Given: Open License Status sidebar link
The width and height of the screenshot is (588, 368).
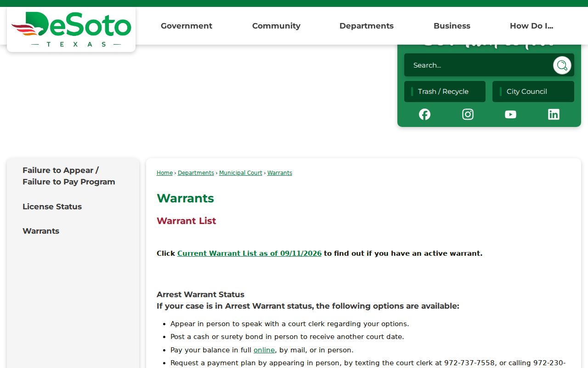Looking at the screenshot, I should pos(52,207).
